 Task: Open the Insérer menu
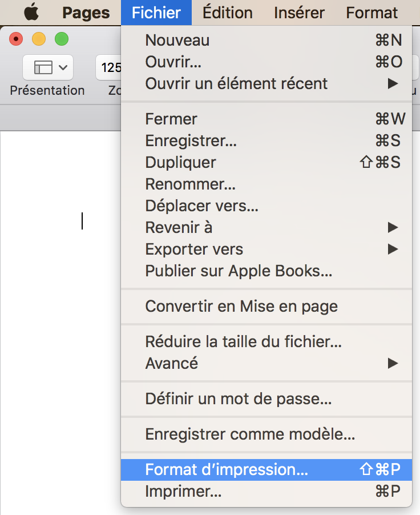click(x=299, y=13)
